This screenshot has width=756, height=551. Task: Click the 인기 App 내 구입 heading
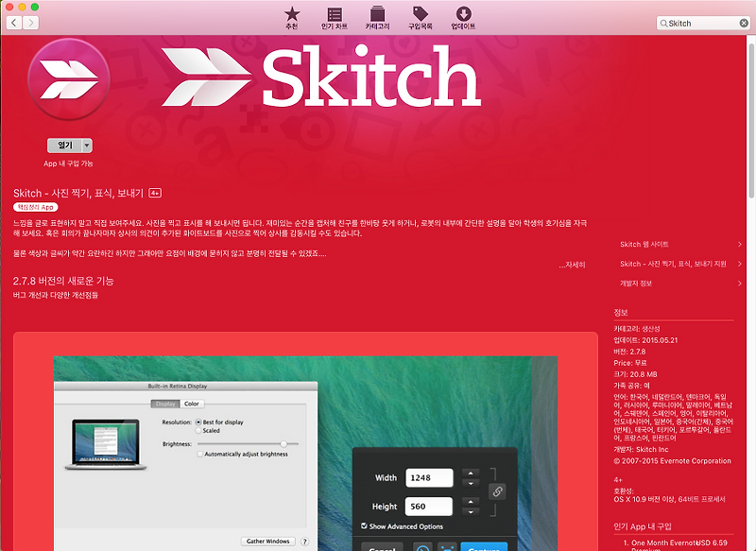tap(643, 526)
